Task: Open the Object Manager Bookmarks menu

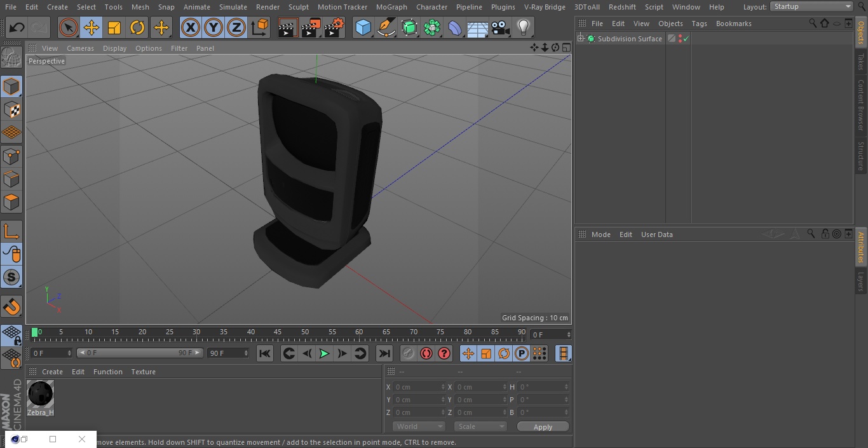Action: pos(733,24)
